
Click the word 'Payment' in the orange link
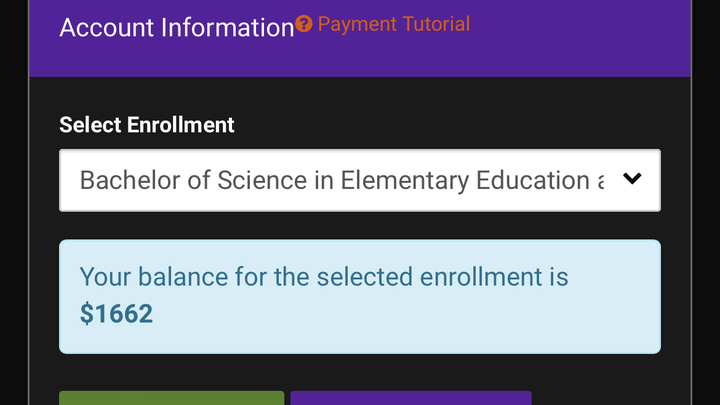pos(354,24)
